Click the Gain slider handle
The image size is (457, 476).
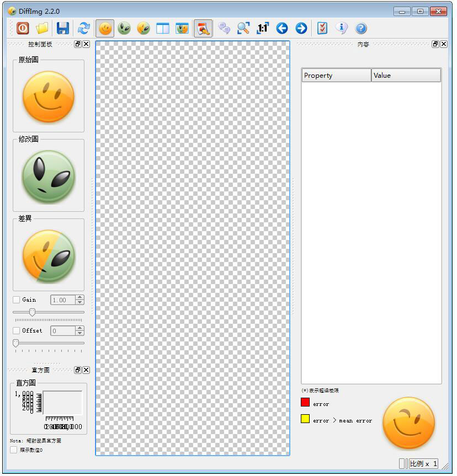32,312
